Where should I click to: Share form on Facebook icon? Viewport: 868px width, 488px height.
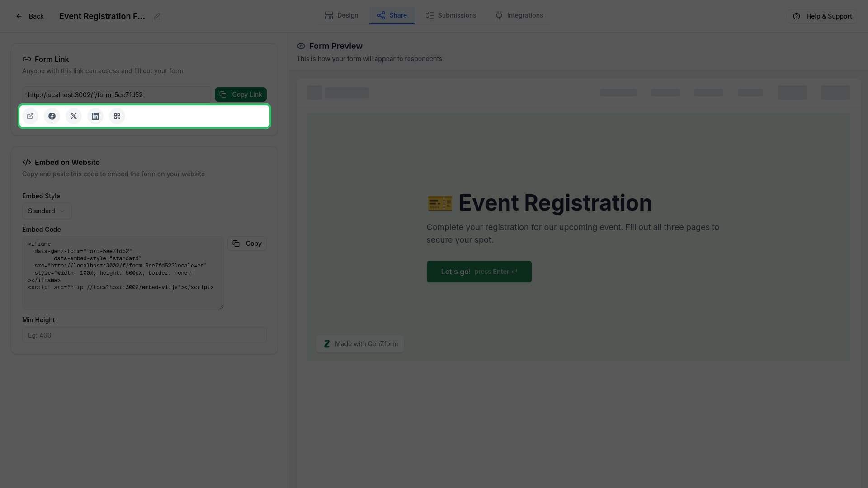(52, 116)
